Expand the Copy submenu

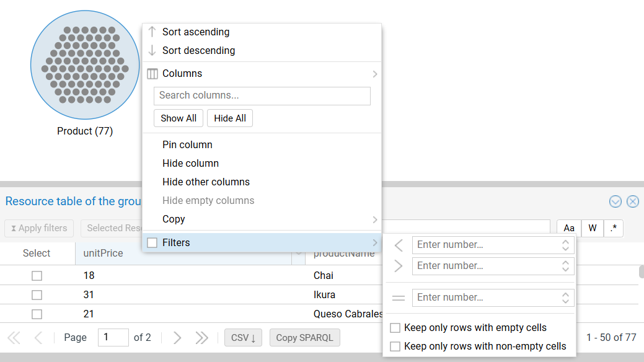click(x=173, y=219)
